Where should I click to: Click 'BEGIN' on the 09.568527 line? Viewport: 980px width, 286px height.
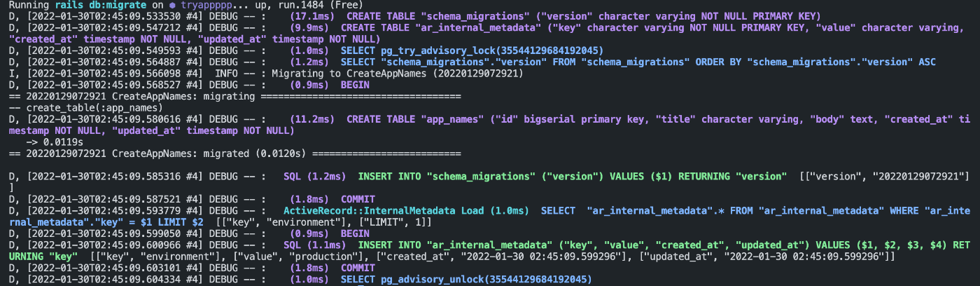(x=355, y=86)
